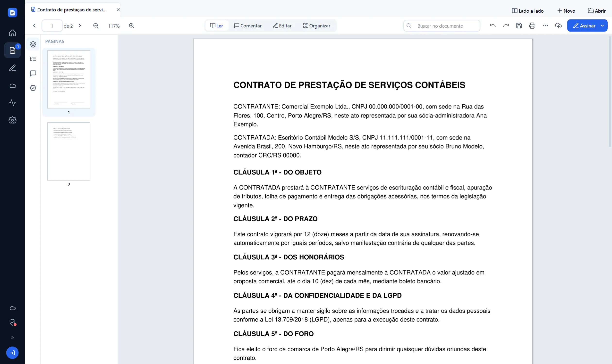Switch to Ler mode
The height and width of the screenshot is (364, 612).
pyautogui.click(x=217, y=26)
